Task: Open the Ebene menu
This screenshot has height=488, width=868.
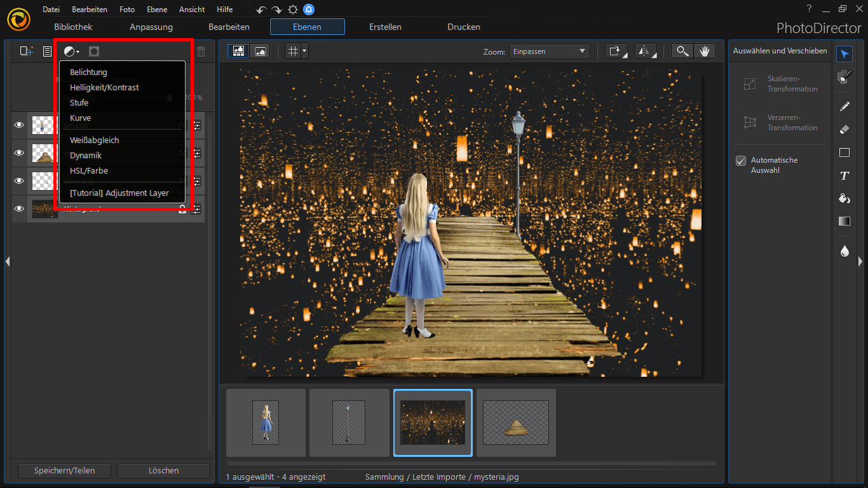Action: (157, 10)
